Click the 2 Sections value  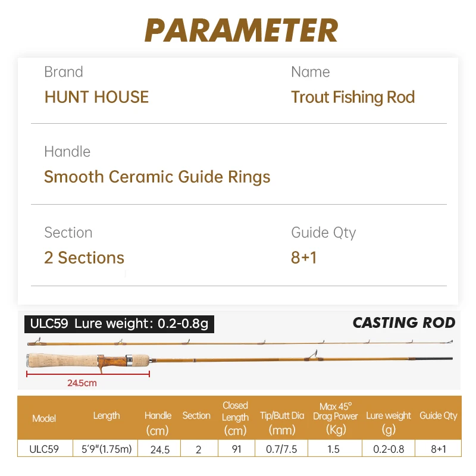click(x=84, y=258)
